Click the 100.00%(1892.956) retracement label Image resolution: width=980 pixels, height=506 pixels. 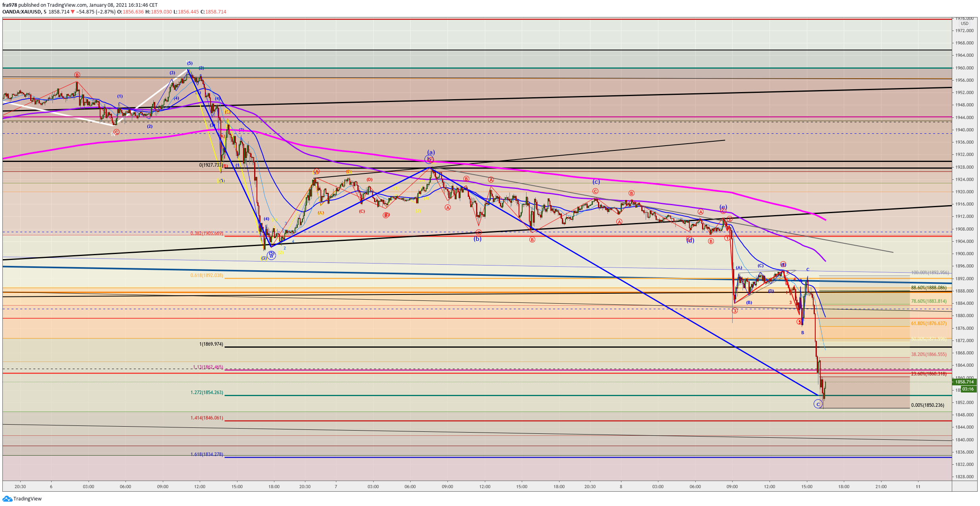coord(930,273)
